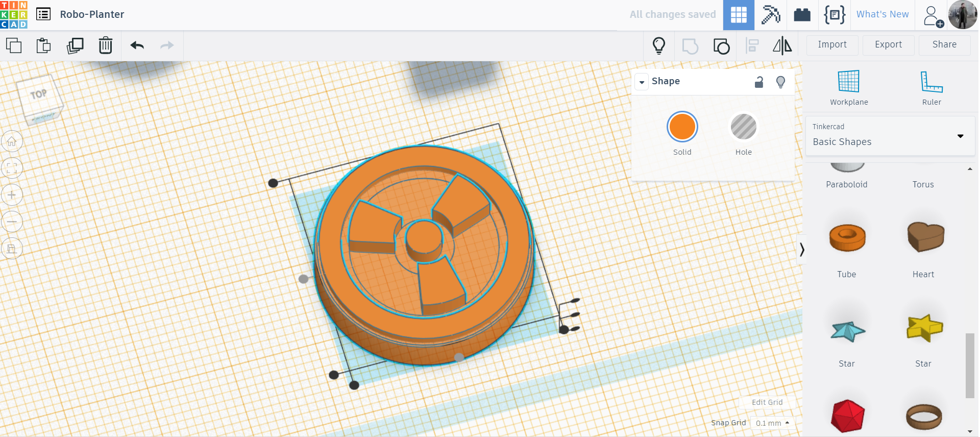This screenshot has height=437, width=980.
Task: Click the Share button
Action: tap(944, 45)
